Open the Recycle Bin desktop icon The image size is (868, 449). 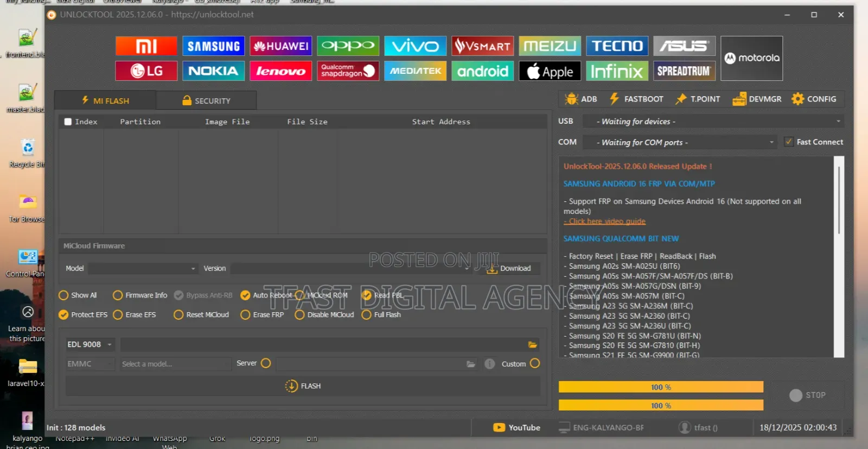pos(27,154)
